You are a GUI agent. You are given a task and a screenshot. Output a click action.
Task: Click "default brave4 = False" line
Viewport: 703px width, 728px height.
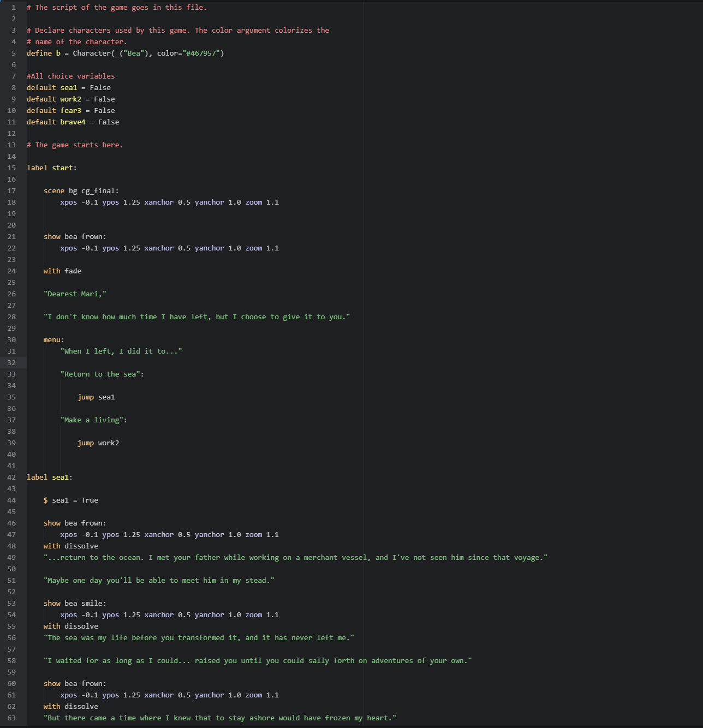[73, 122]
